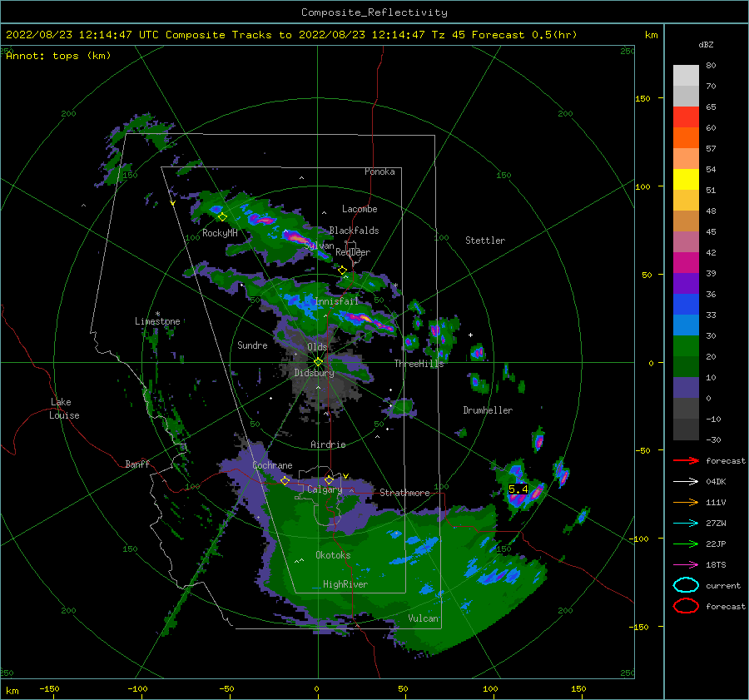
Task: Click the Vulcan town label
Action: pyautogui.click(x=424, y=618)
